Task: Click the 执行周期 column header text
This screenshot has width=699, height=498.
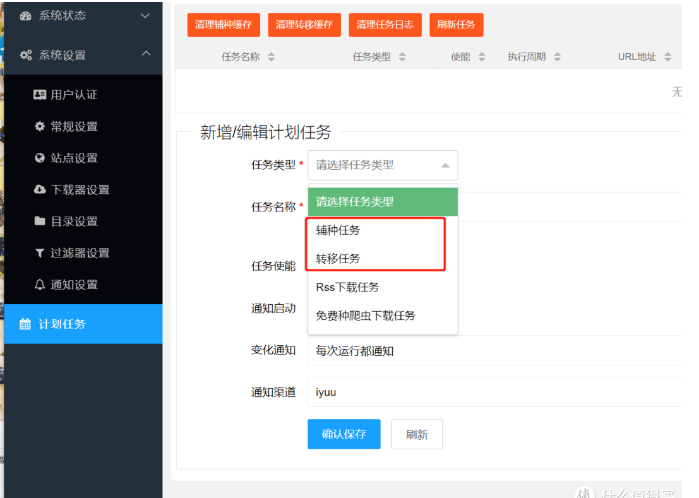Action: coord(527,57)
